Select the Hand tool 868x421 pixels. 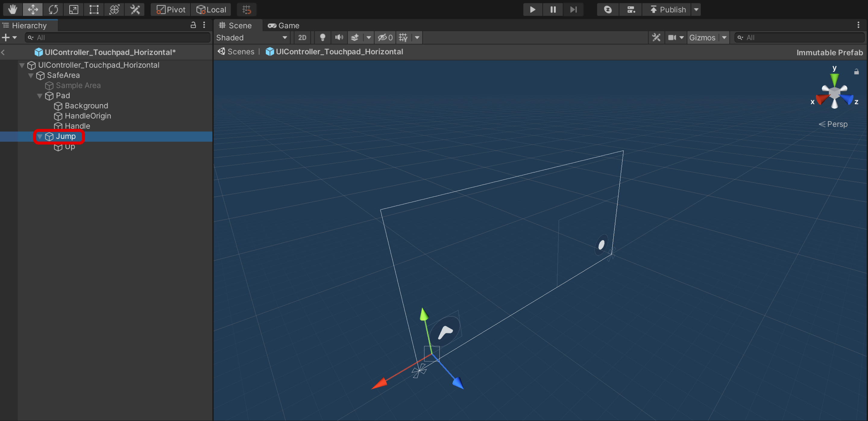click(13, 9)
